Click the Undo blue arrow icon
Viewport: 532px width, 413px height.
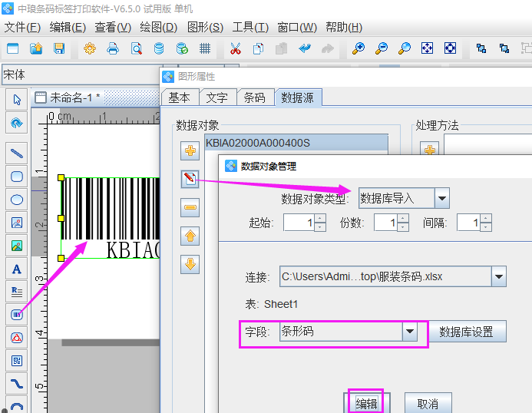pos(305,48)
